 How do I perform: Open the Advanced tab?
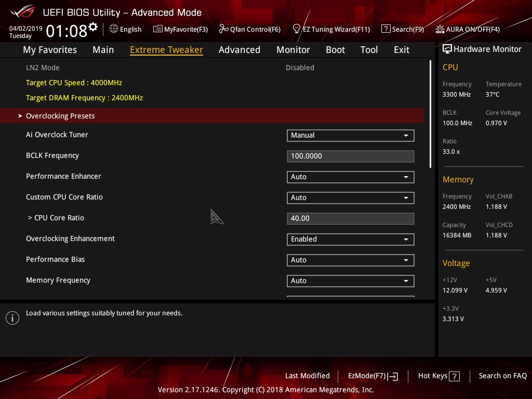pos(239,49)
